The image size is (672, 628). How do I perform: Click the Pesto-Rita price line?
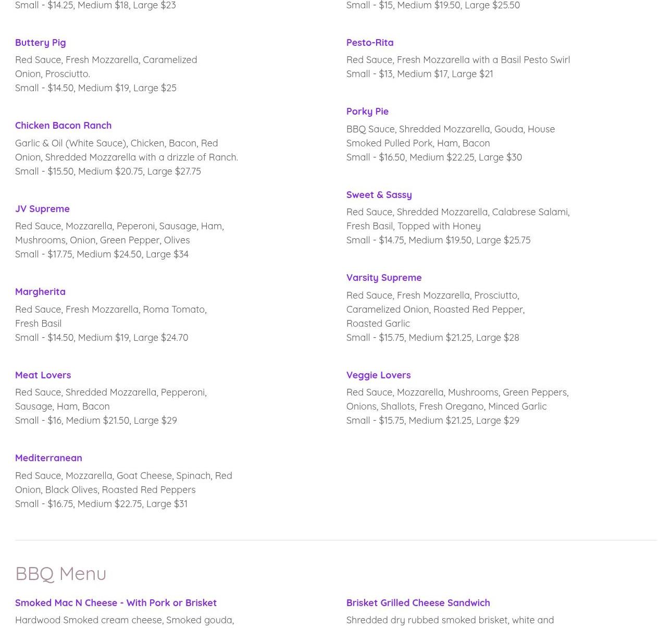(419, 73)
